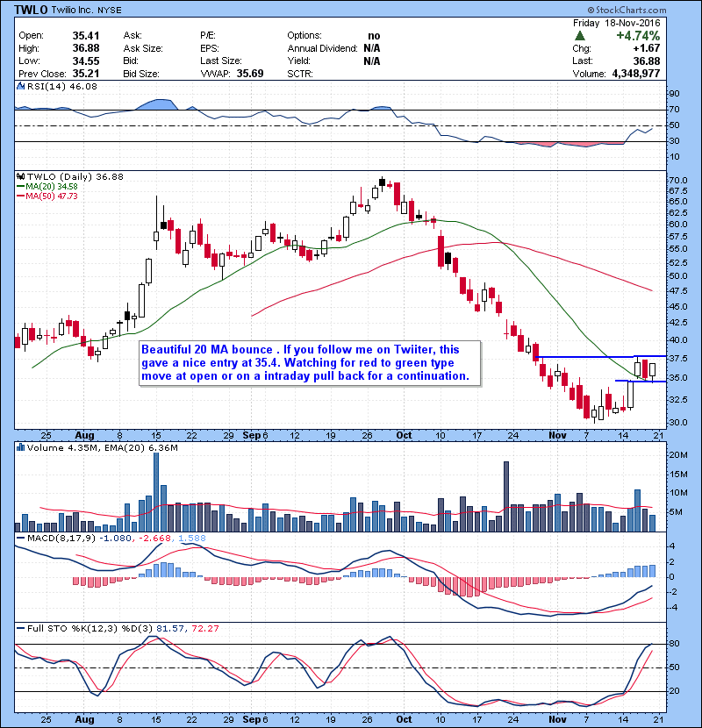Select the Prev Close value 35.21
The image size is (702, 728).
(86, 74)
